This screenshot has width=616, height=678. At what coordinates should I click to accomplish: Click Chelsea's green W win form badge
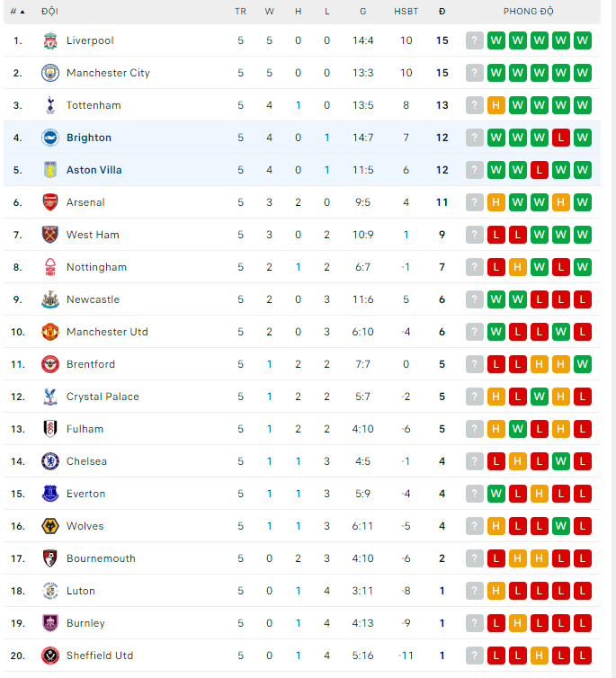(561, 461)
